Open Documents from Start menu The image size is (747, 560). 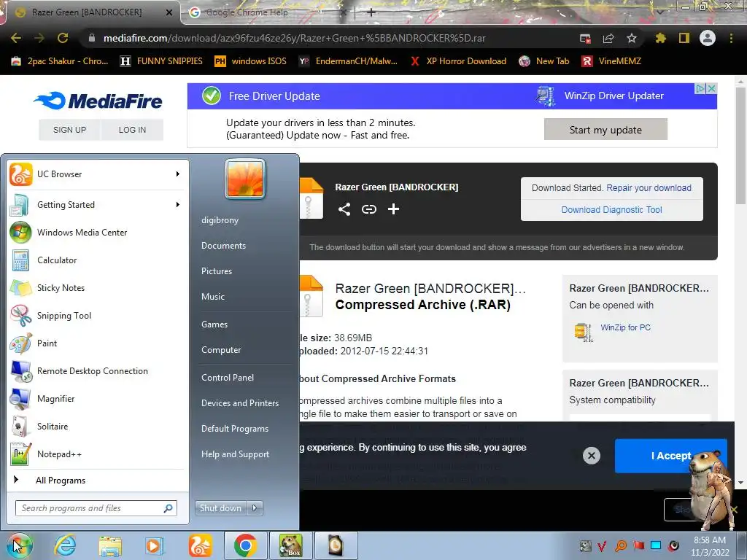(x=223, y=246)
